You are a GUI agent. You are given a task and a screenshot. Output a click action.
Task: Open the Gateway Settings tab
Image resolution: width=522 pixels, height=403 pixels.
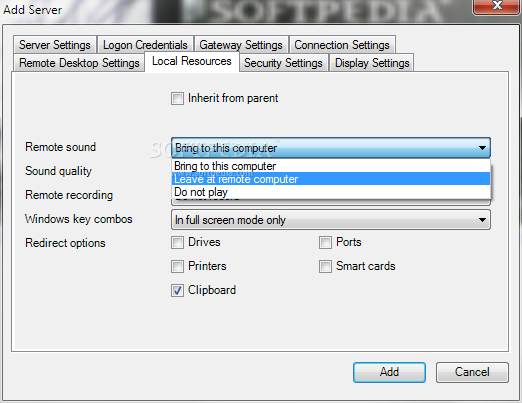point(241,45)
